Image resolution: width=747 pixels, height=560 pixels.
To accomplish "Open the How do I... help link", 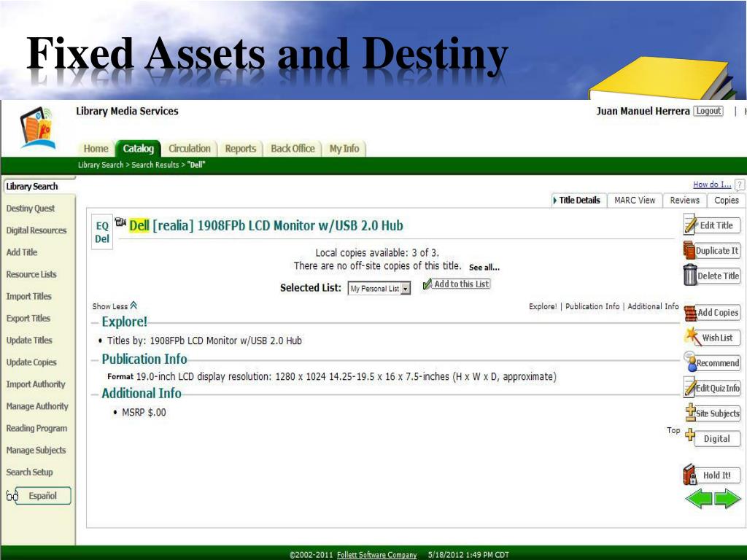I will click(712, 184).
